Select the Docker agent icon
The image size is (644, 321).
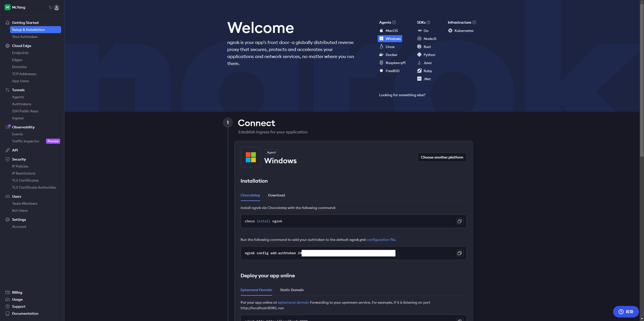(x=381, y=55)
